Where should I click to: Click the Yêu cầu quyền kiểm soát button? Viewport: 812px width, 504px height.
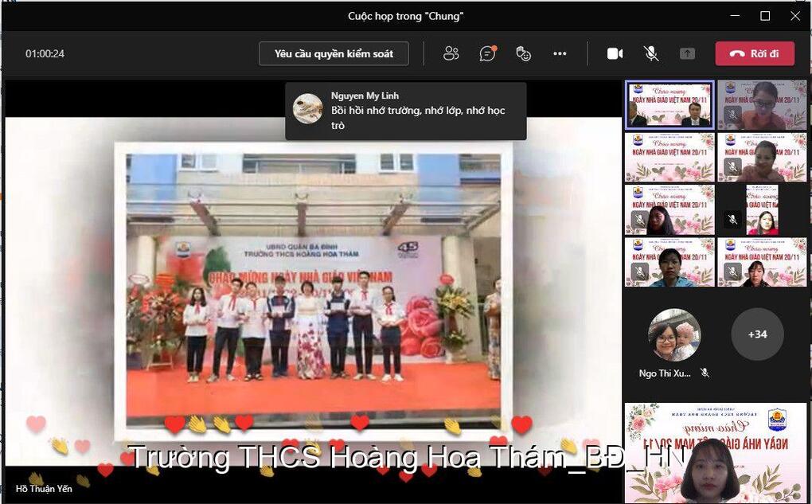[334, 53]
